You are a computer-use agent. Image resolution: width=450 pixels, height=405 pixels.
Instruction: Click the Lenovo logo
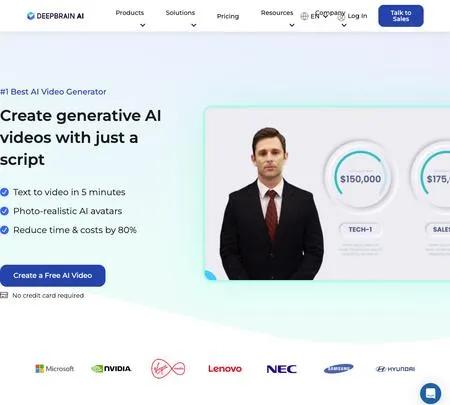coord(225,369)
